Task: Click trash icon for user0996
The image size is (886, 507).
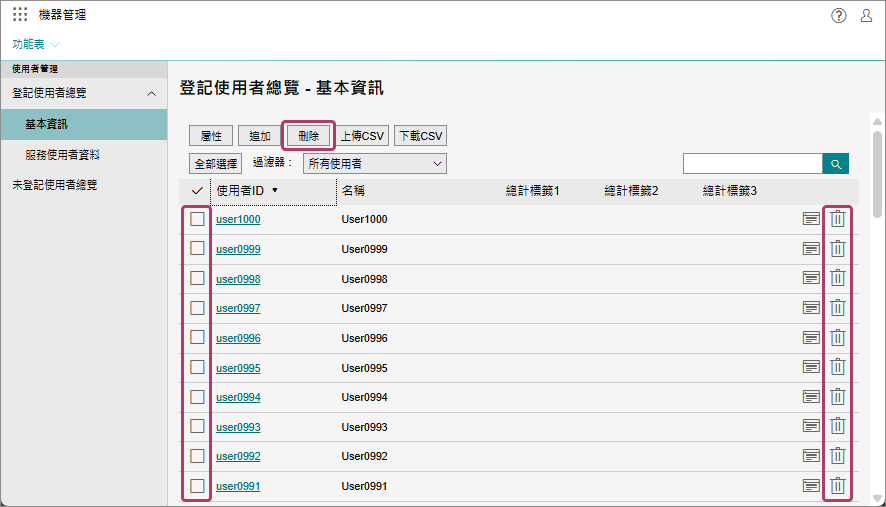Action: point(838,338)
